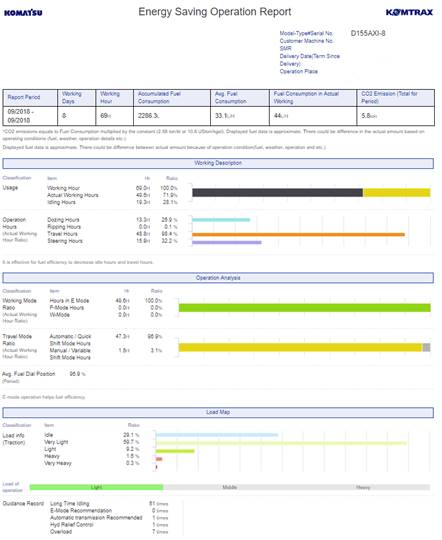This screenshot has width=442, height=540.
Task: Click the SMR label
Action: pyautogui.click(x=285, y=49)
